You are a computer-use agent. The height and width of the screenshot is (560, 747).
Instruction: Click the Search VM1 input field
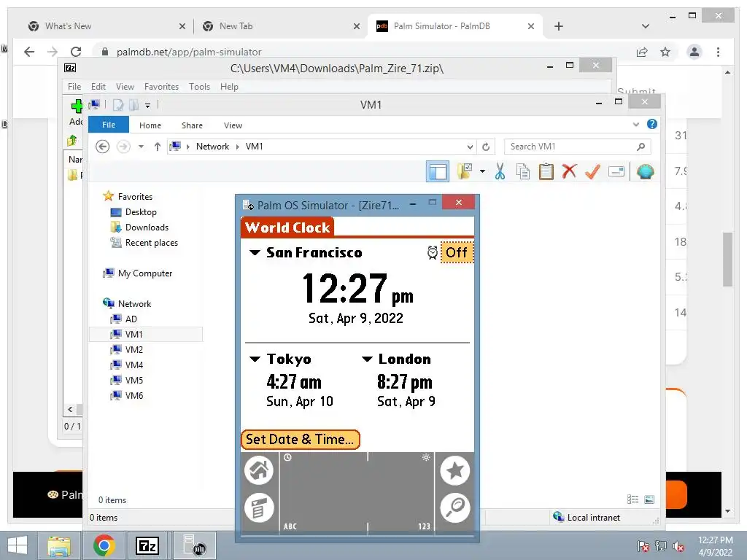click(x=578, y=147)
